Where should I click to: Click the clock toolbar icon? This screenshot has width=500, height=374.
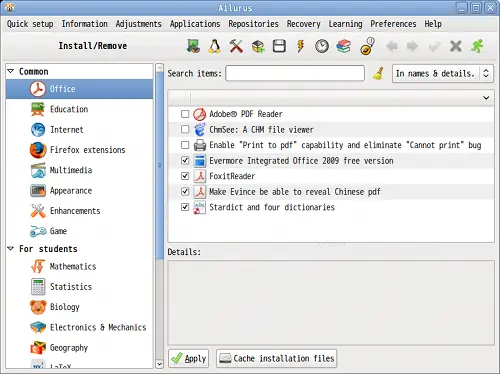[x=322, y=46]
